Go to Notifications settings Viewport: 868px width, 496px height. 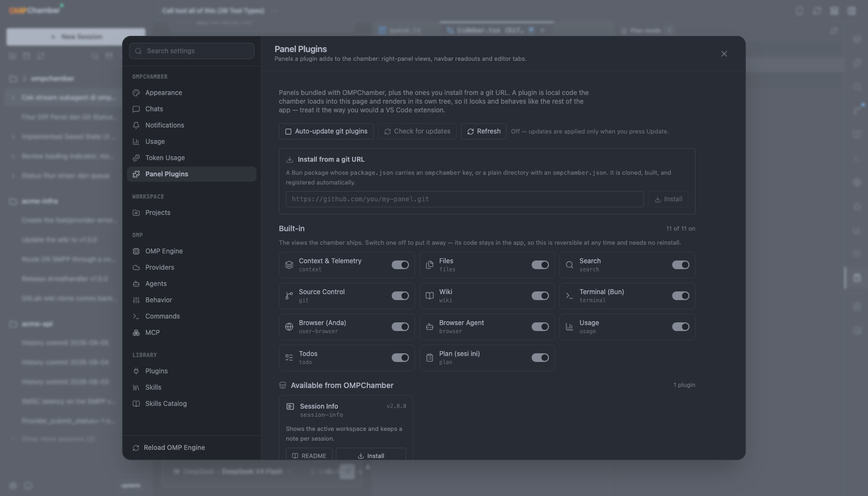[192, 125]
